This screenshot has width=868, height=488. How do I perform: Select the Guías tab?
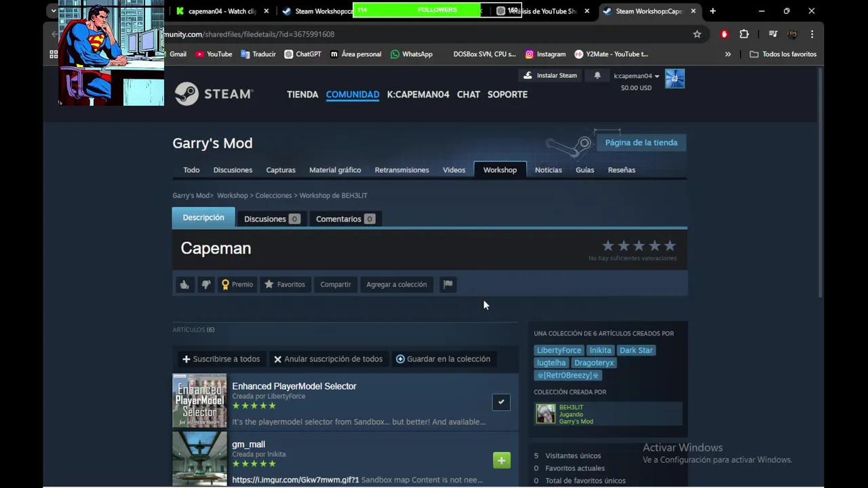585,170
